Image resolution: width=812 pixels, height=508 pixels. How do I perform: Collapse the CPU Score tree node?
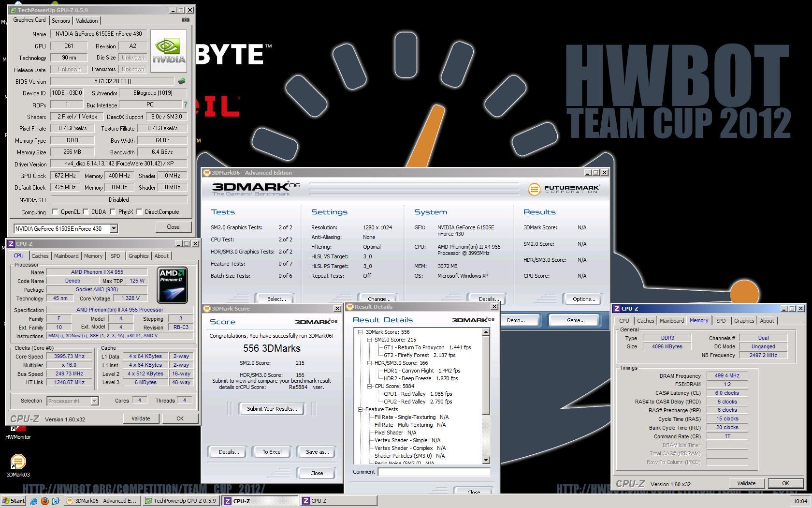click(x=369, y=386)
